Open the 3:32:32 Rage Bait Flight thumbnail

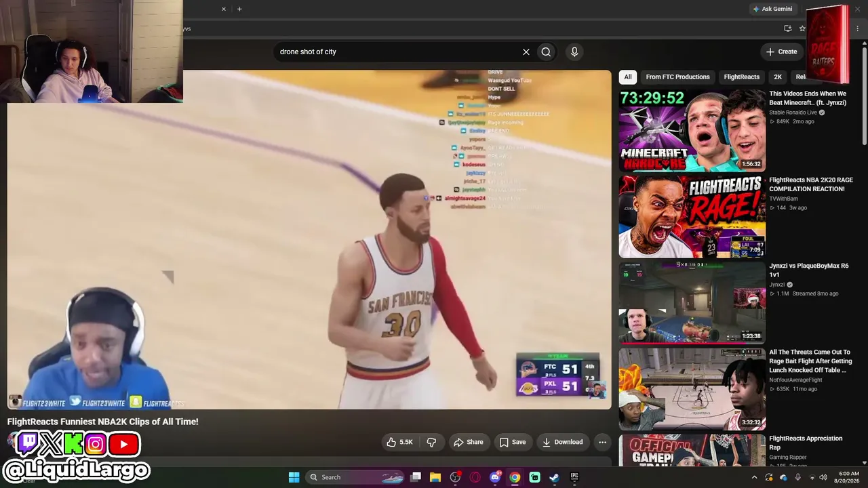692,389
